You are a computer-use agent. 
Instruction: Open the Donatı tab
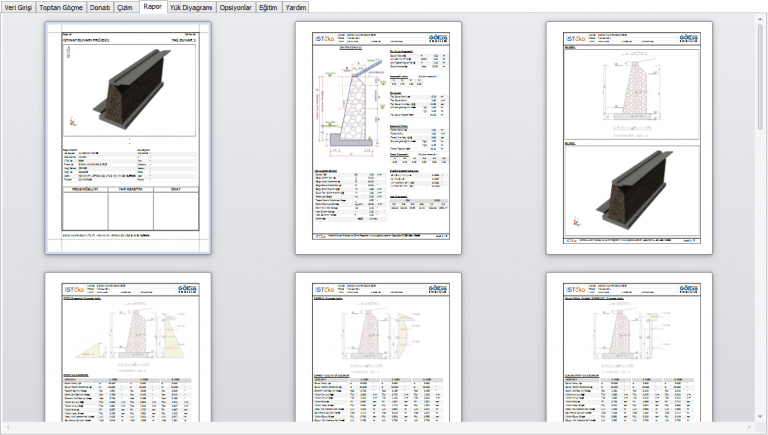pyautogui.click(x=100, y=7)
